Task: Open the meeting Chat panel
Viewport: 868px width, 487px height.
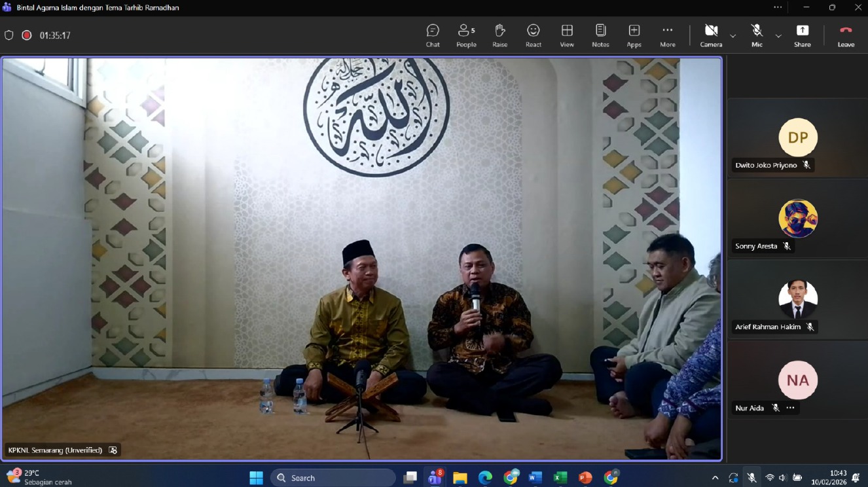Action: click(433, 35)
